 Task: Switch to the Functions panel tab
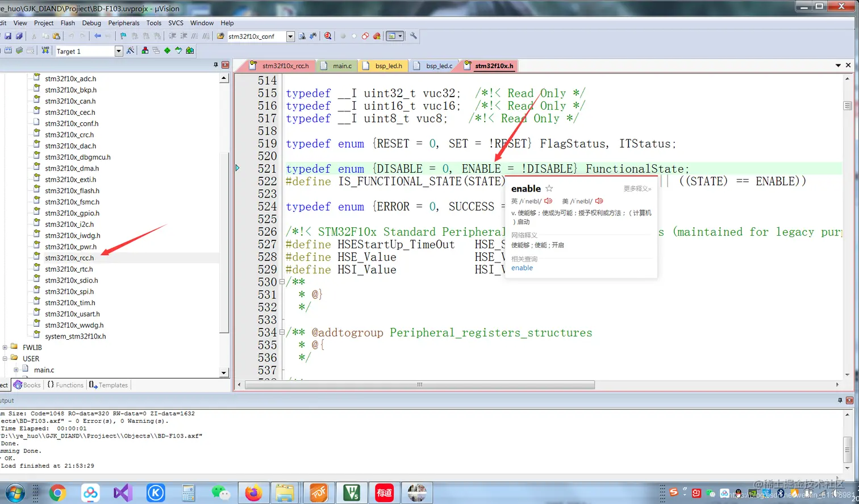[x=65, y=385]
